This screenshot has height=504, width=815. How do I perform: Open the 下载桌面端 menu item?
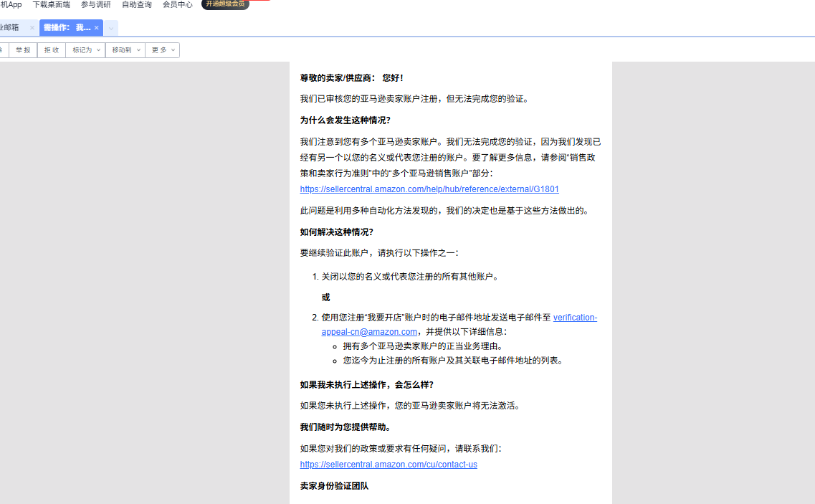(51, 4)
